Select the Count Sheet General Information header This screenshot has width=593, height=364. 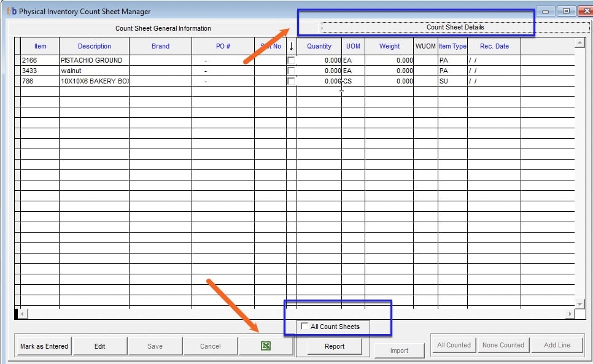tap(163, 28)
